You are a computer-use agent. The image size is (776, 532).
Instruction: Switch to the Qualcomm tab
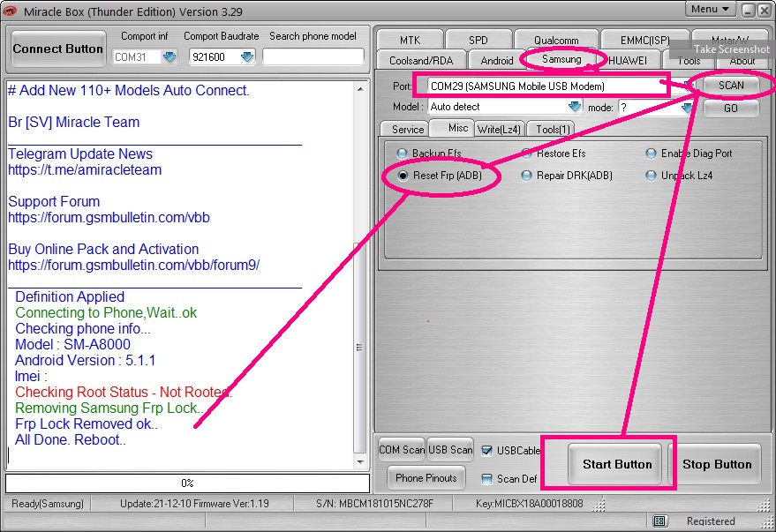[556, 40]
